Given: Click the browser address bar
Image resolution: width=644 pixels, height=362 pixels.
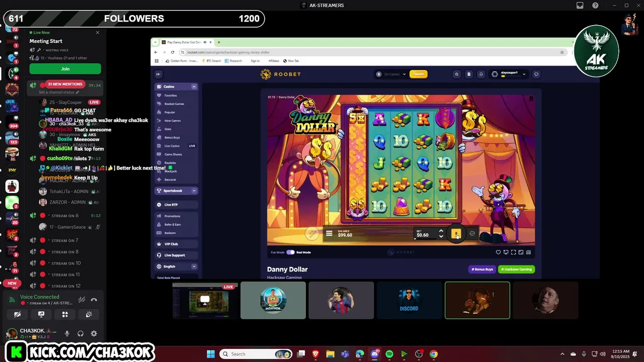Looking at the screenshot, I should pyautogui.click(x=372, y=52).
